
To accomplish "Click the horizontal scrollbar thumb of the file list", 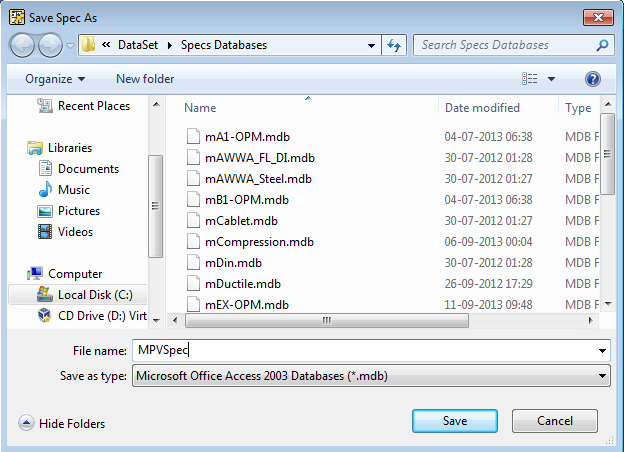I will click(x=327, y=320).
